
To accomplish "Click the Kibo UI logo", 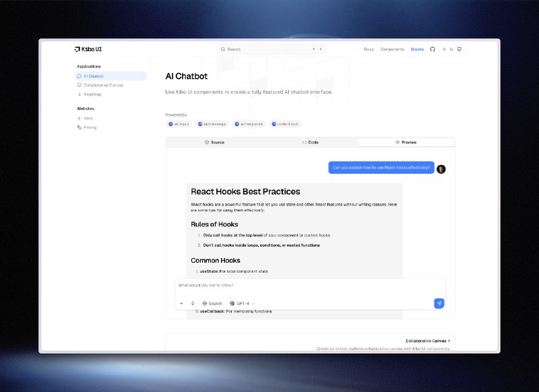I will 88,49.
